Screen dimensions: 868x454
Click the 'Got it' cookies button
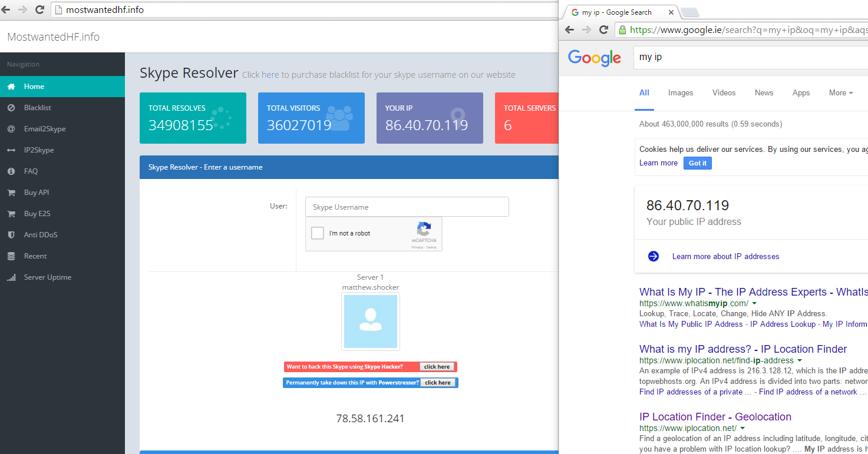click(x=698, y=163)
